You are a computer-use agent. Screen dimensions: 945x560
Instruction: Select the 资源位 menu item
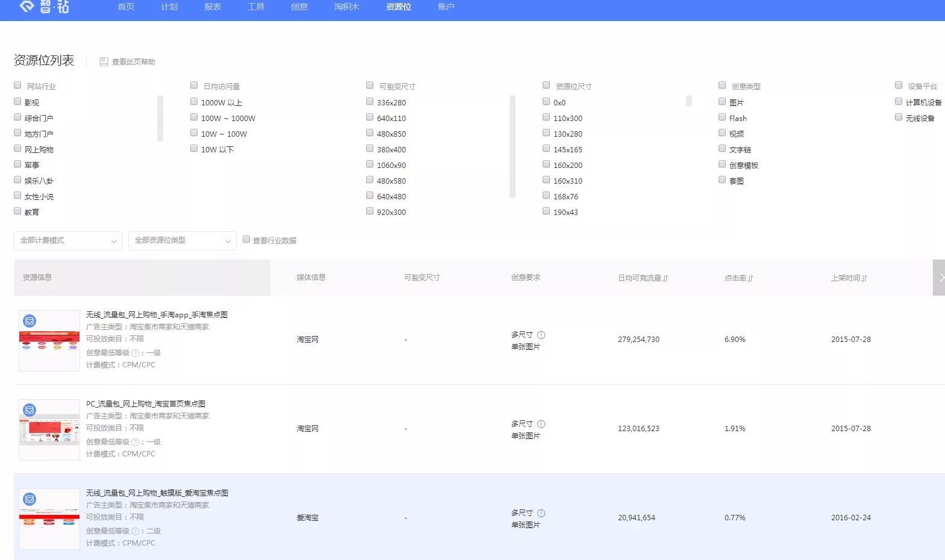pyautogui.click(x=399, y=7)
